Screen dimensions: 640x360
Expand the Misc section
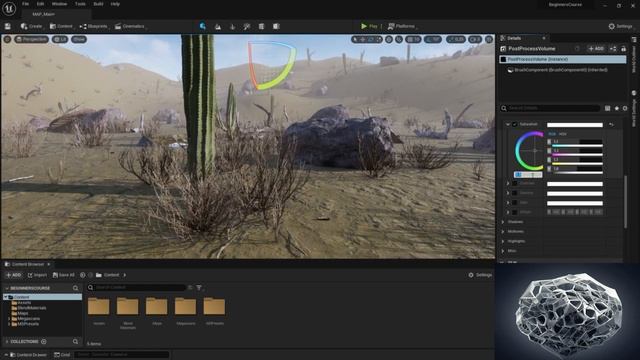pyautogui.click(x=503, y=251)
